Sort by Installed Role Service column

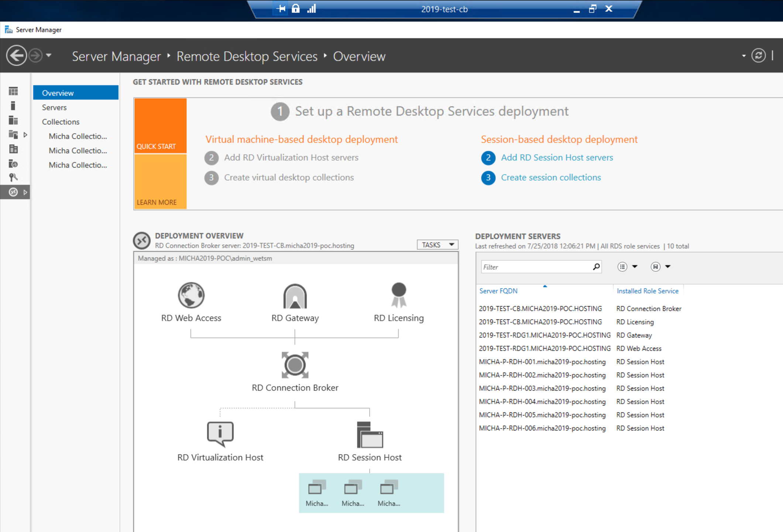pyautogui.click(x=648, y=291)
